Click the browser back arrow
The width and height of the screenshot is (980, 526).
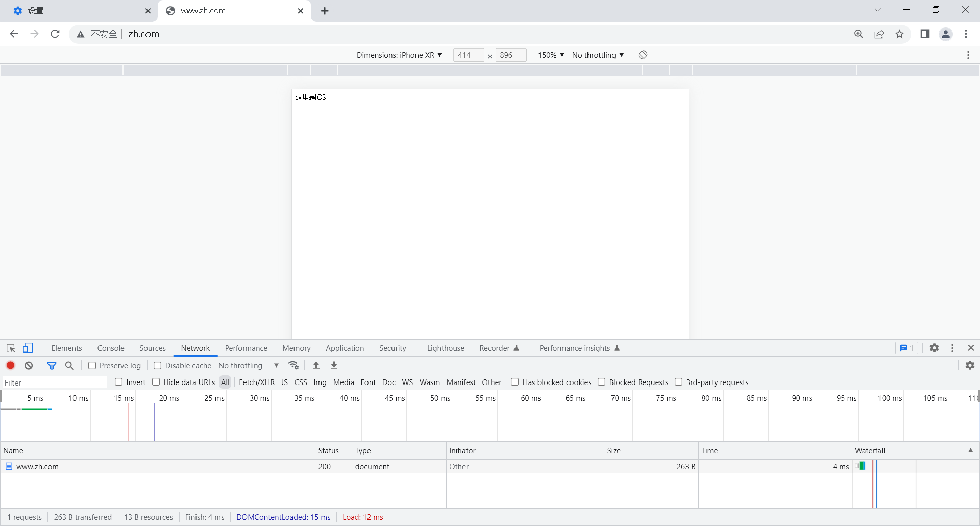[14, 34]
